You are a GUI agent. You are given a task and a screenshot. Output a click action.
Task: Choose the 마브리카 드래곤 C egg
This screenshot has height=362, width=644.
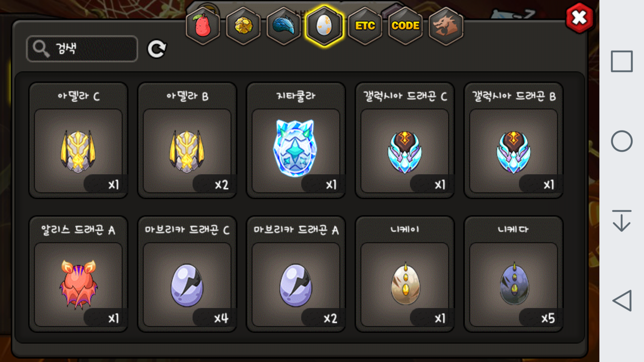(x=187, y=274)
